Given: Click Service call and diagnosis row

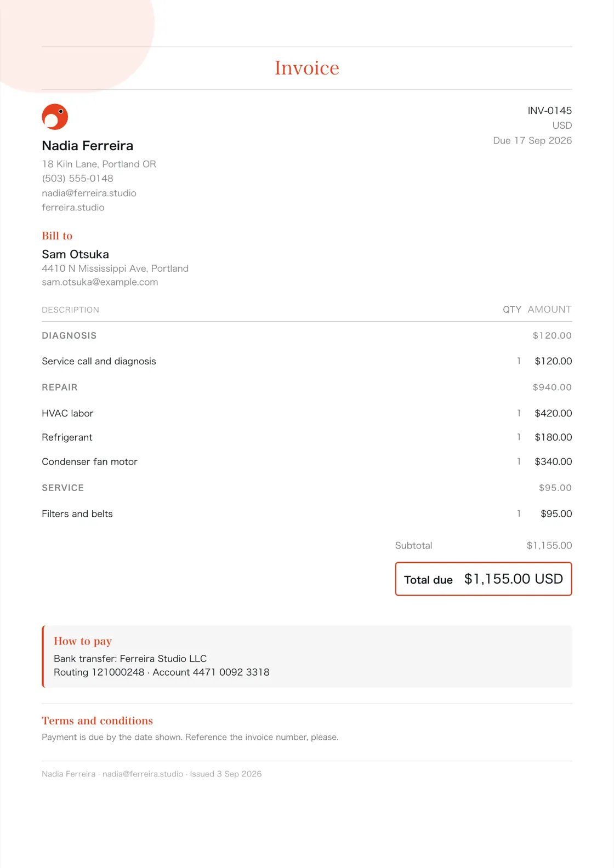Looking at the screenshot, I should point(307,361).
